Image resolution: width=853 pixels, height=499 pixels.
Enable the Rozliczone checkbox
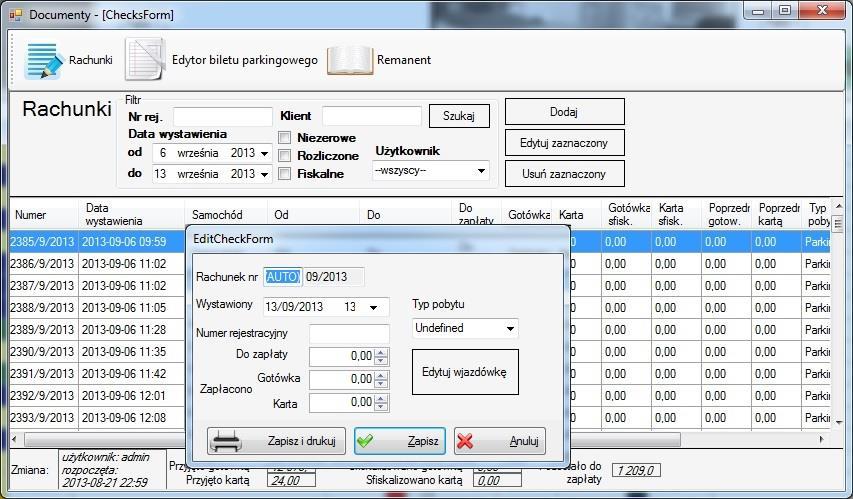pyautogui.click(x=284, y=156)
